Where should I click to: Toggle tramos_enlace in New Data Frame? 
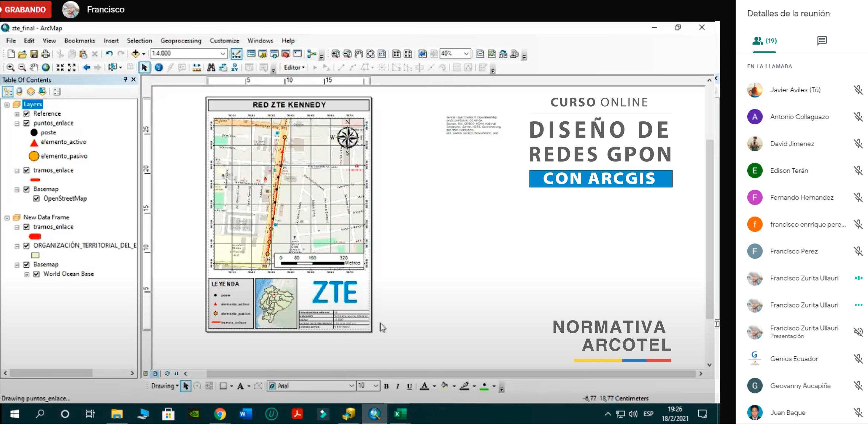coord(27,227)
